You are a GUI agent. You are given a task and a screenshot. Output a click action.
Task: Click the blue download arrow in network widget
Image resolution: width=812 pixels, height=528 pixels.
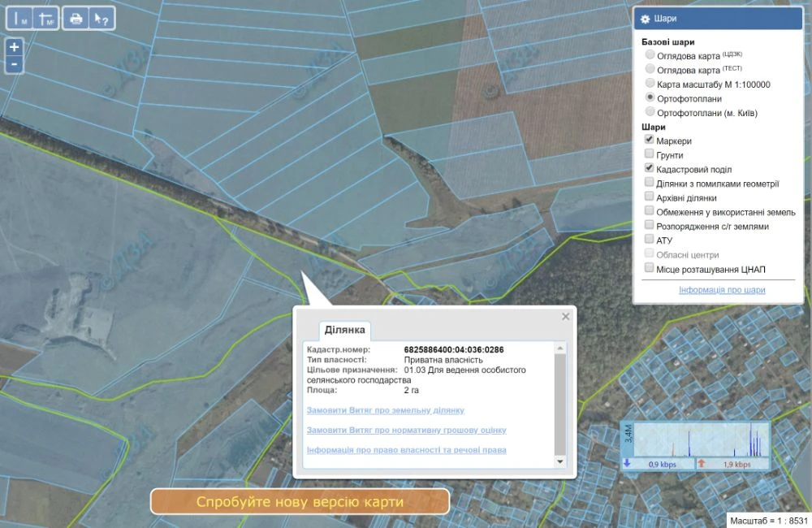(x=627, y=463)
